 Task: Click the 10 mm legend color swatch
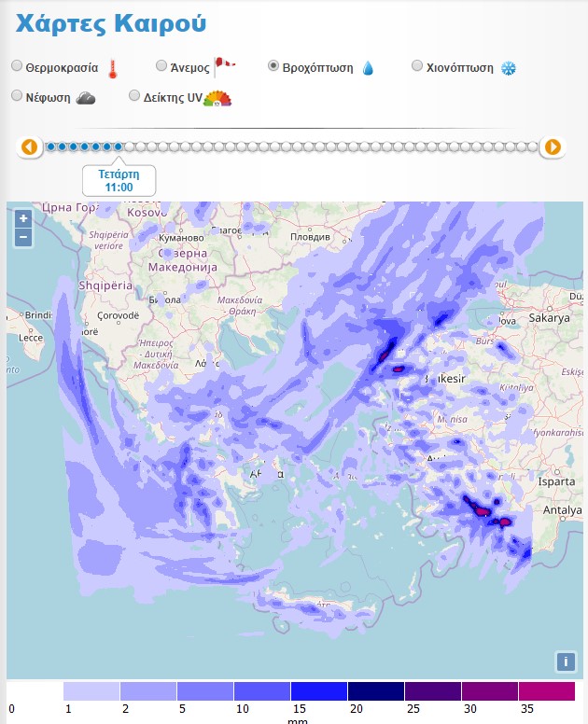(262, 691)
